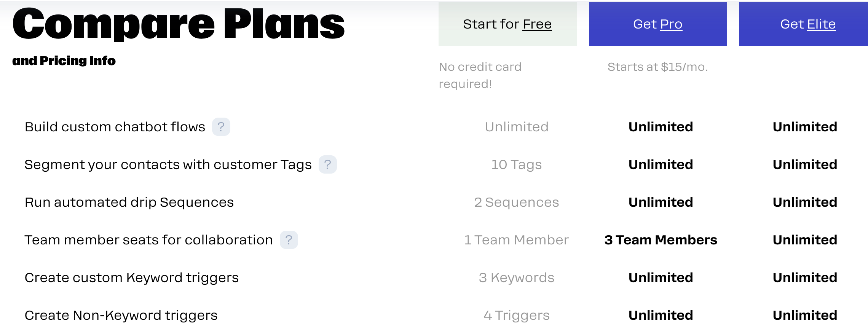868x335 pixels.
Task: Select the Get Pro button
Action: tap(657, 24)
